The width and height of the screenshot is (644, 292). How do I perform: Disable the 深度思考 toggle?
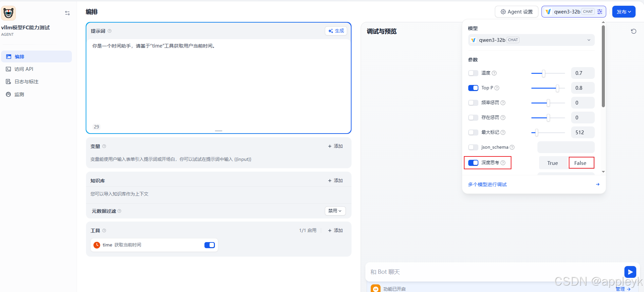click(x=473, y=163)
